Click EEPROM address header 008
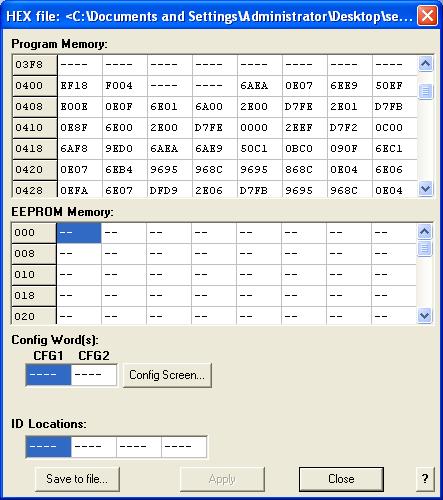 tap(34, 254)
